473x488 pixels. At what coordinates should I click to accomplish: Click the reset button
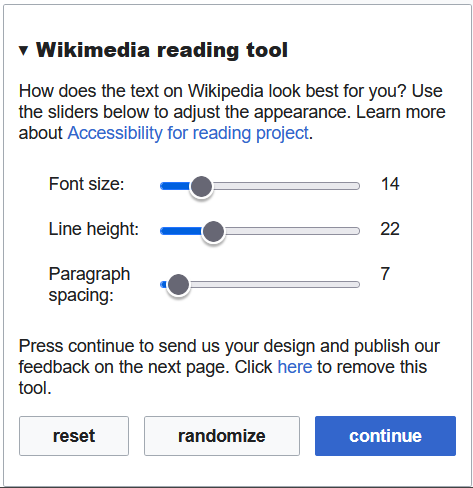(x=74, y=436)
